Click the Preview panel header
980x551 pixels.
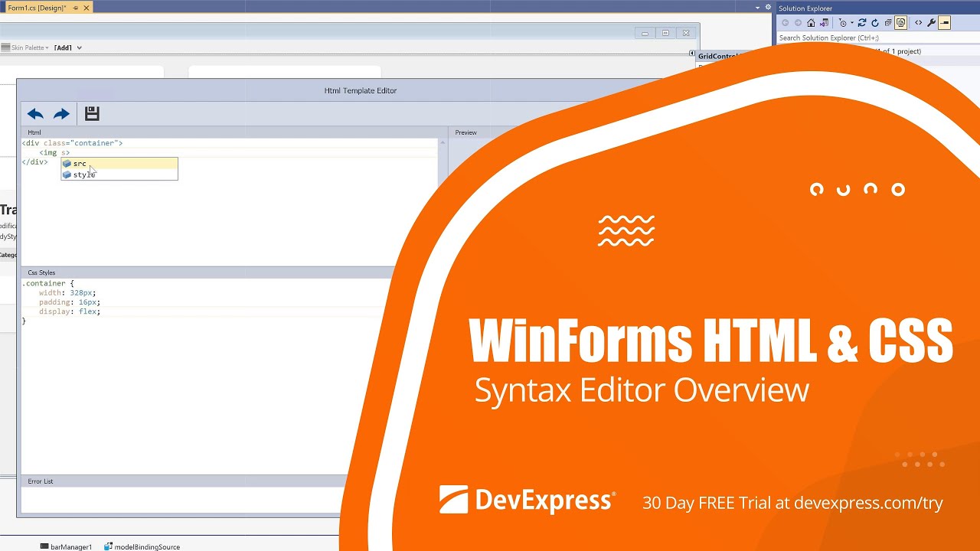(465, 132)
